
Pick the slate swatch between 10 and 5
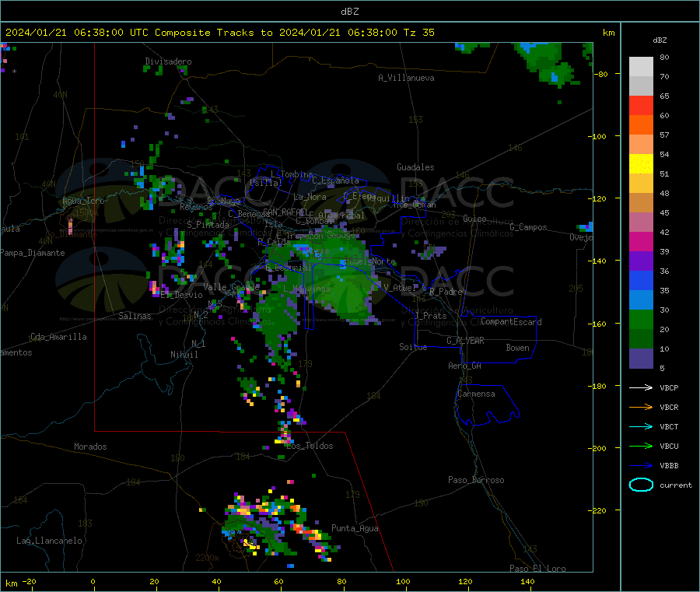641,359
